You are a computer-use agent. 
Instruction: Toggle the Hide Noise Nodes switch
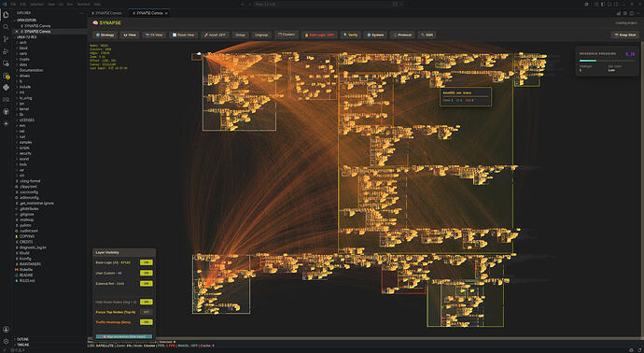pyautogui.click(x=147, y=302)
